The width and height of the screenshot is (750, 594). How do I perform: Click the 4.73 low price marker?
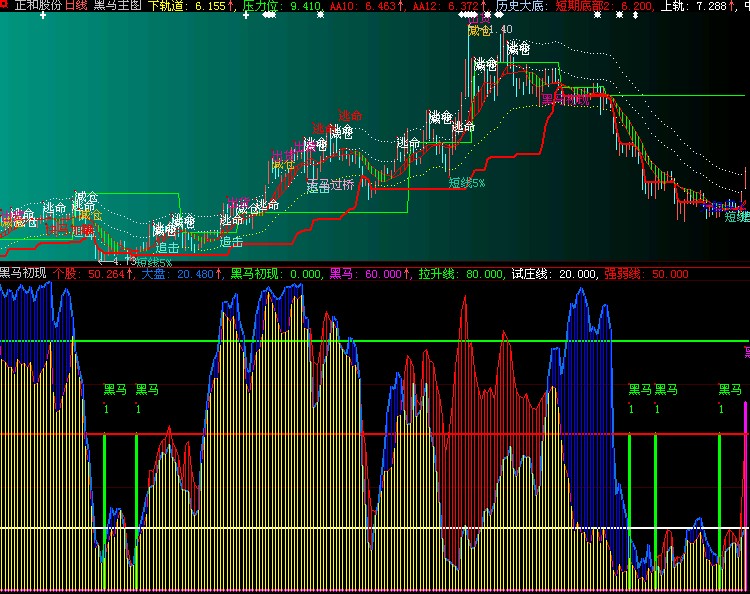click(x=118, y=261)
